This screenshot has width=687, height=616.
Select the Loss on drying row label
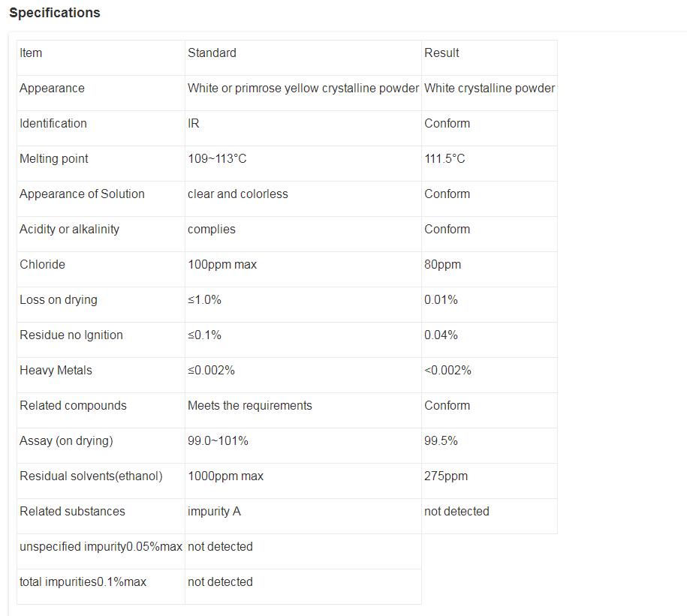pyautogui.click(x=58, y=299)
